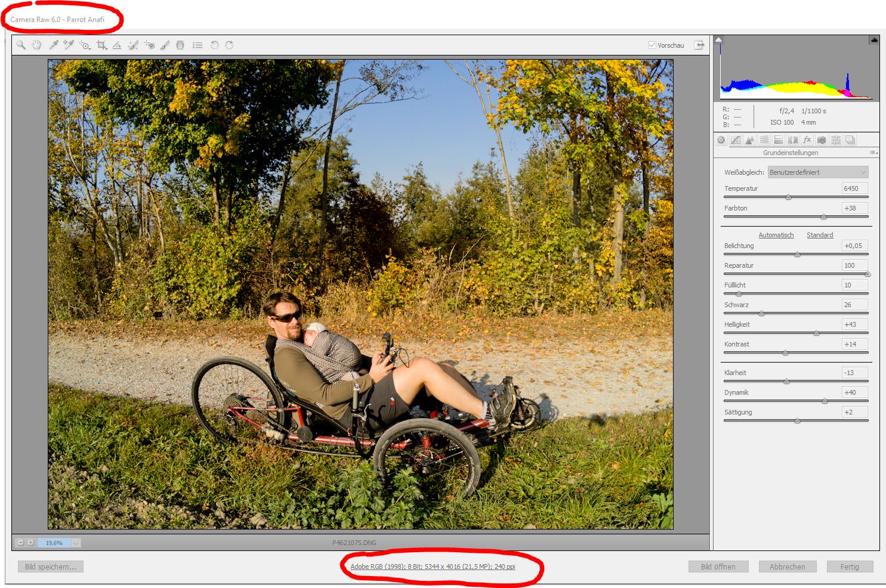Open the Effects fx panel
The width and height of the screenshot is (886, 588).
[x=807, y=140]
